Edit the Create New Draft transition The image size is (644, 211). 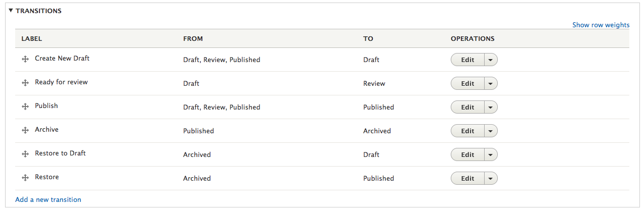coord(467,60)
